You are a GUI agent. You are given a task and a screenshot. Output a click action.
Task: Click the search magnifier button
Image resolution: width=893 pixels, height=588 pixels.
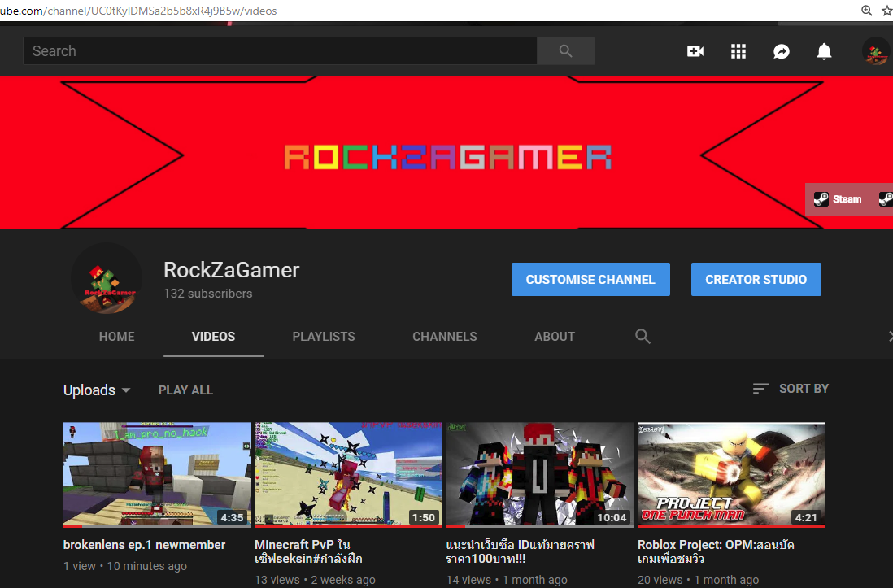[565, 50]
